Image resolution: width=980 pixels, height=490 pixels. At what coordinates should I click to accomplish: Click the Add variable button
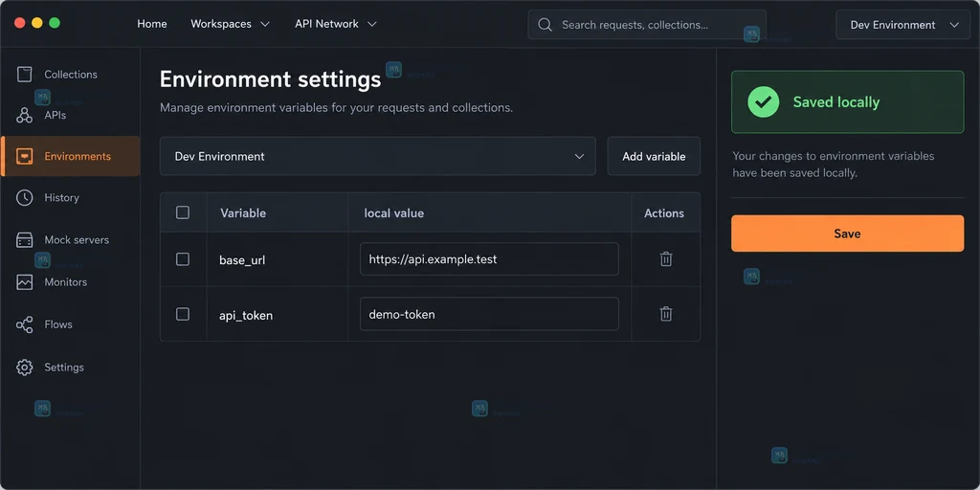point(654,156)
